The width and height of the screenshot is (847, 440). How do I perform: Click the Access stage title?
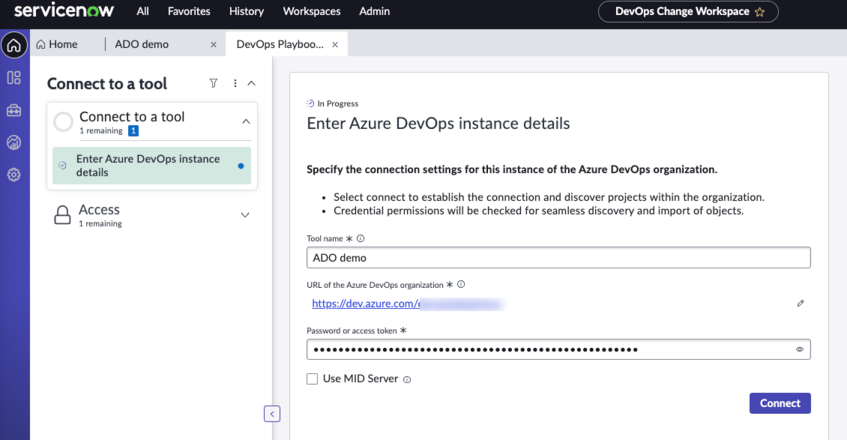pos(99,209)
